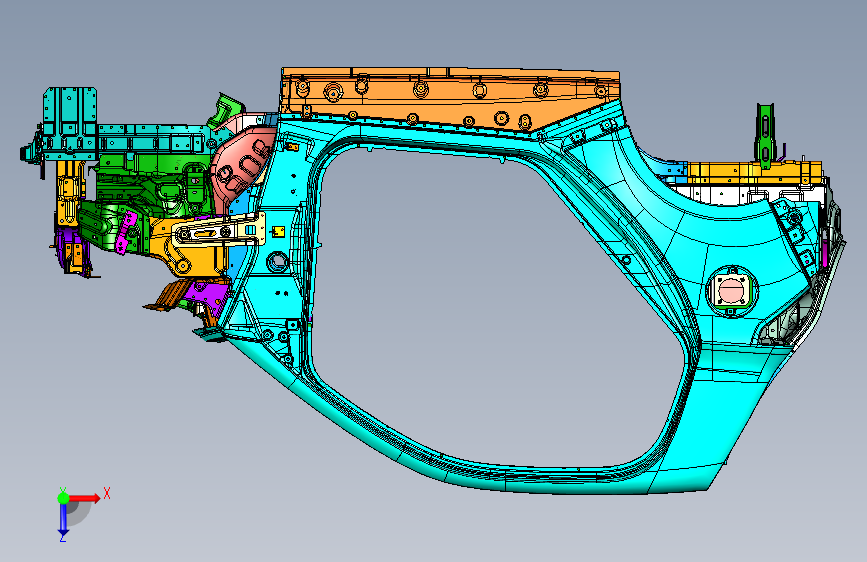The image size is (867, 562).
Task: Select the upright green bracket at rear top
Action: 766,134
